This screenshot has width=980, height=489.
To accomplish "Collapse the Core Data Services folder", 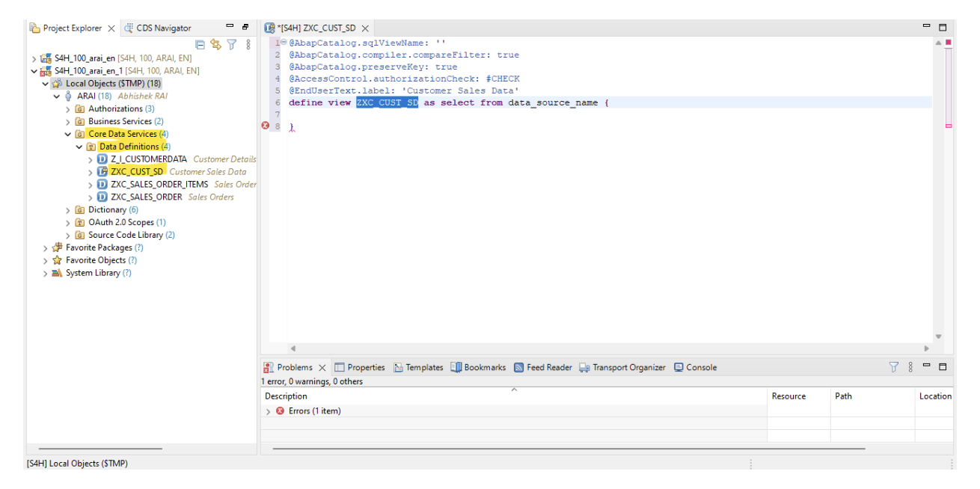I will [68, 135].
